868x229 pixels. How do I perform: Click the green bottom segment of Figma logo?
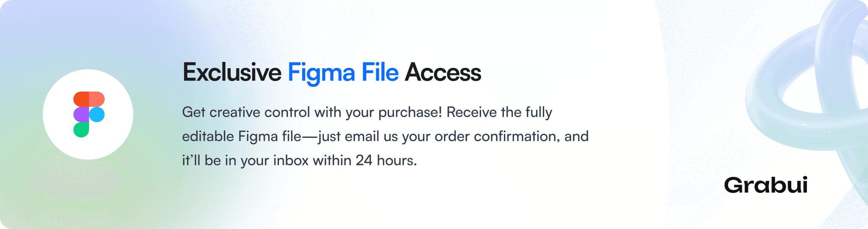tap(81, 130)
